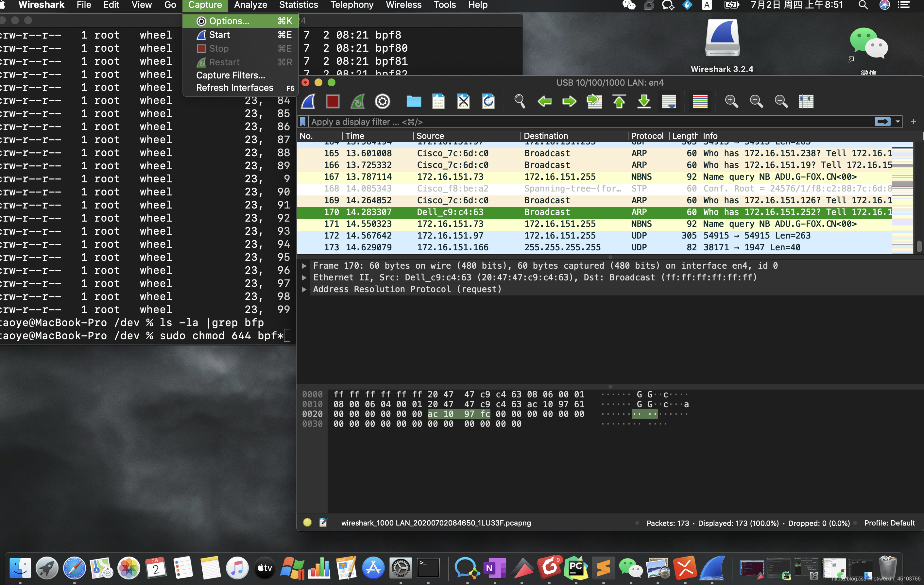Click the restart current capture icon
The image size is (924, 585).
[x=357, y=101]
